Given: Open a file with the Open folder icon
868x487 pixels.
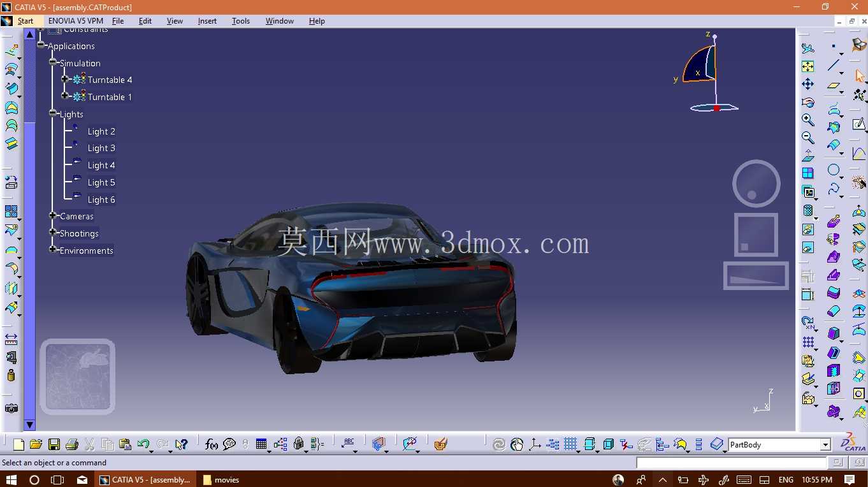Looking at the screenshot, I should (x=36, y=444).
